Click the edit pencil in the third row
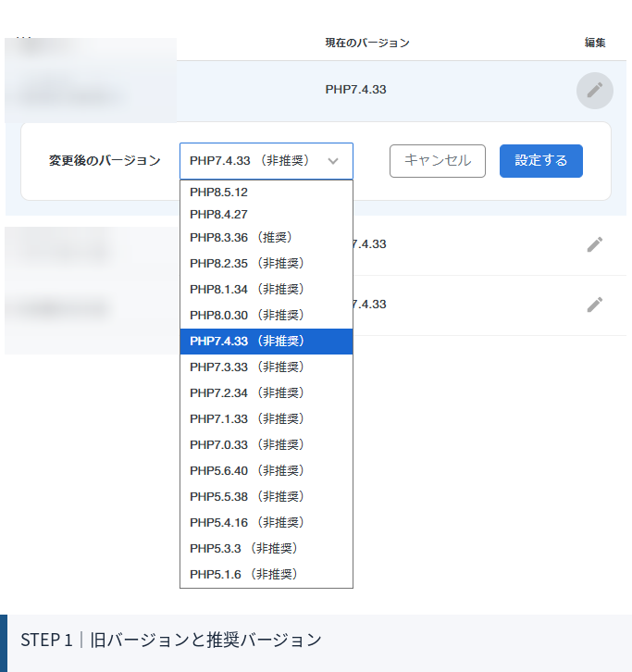632x672 pixels. point(595,305)
